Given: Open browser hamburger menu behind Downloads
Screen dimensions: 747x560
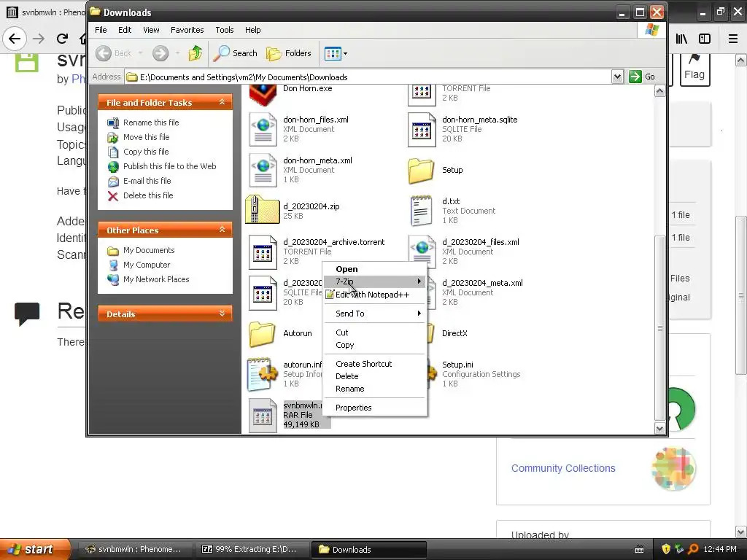Looking at the screenshot, I should [x=732, y=39].
